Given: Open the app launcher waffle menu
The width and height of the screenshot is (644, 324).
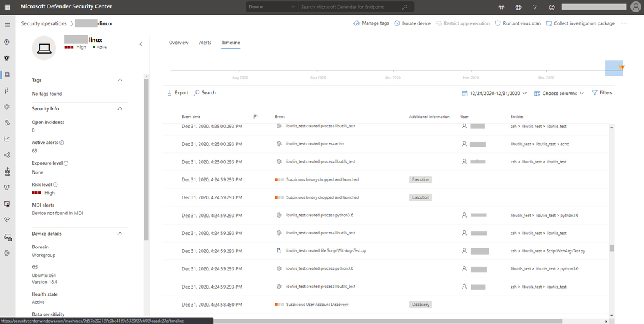Looking at the screenshot, I should coord(7,7).
